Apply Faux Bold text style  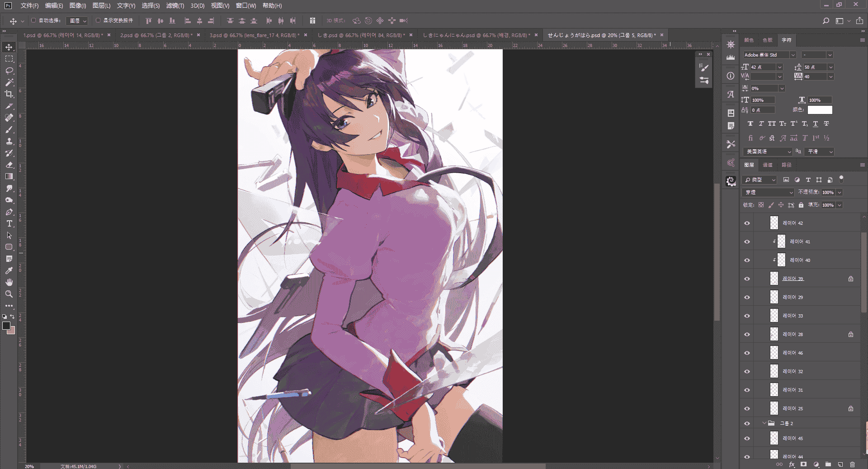(750, 124)
